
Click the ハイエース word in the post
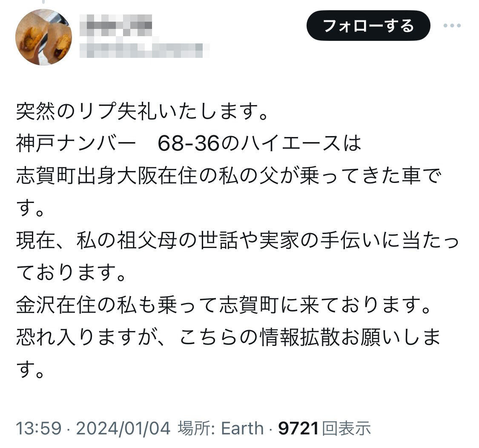[290, 143]
